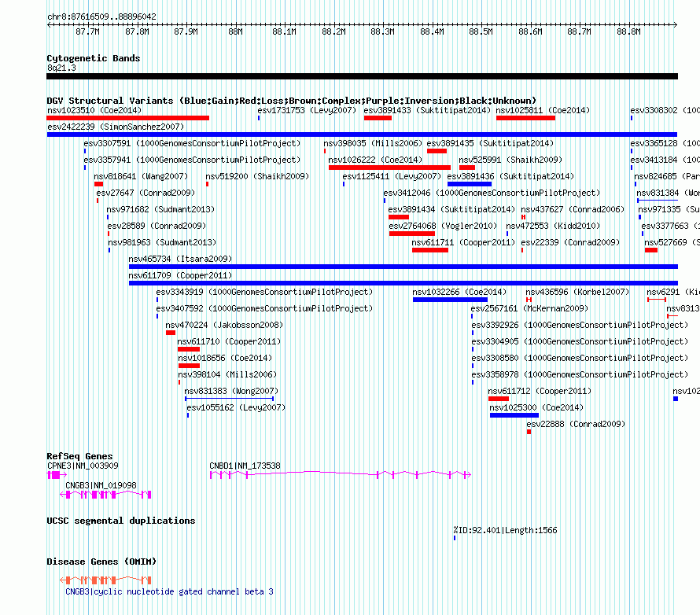The width and height of the screenshot is (700, 615).
Task: Click nsv818641 (Wang2007) label
Action: pyautogui.click(x=141, y=176)
